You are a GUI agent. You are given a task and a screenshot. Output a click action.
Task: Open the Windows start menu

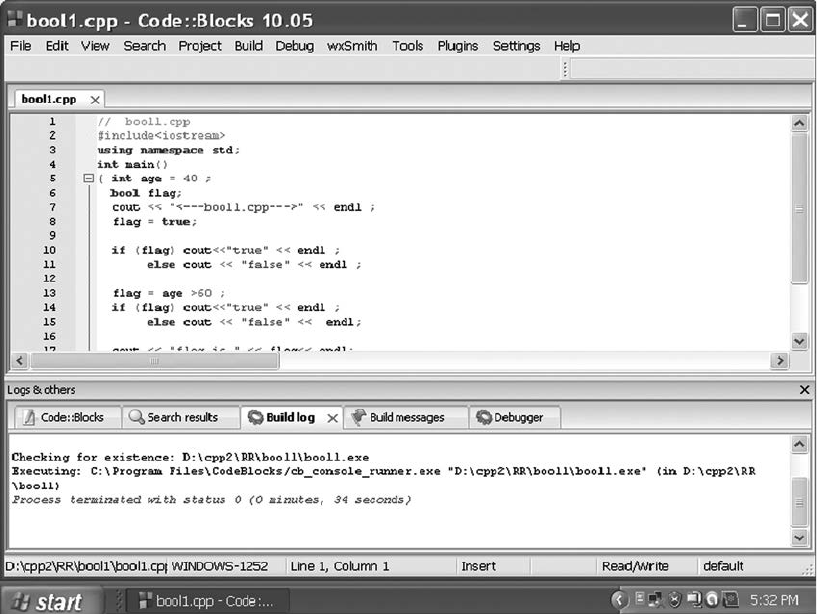pyautogui.click(x=51, y=601)
